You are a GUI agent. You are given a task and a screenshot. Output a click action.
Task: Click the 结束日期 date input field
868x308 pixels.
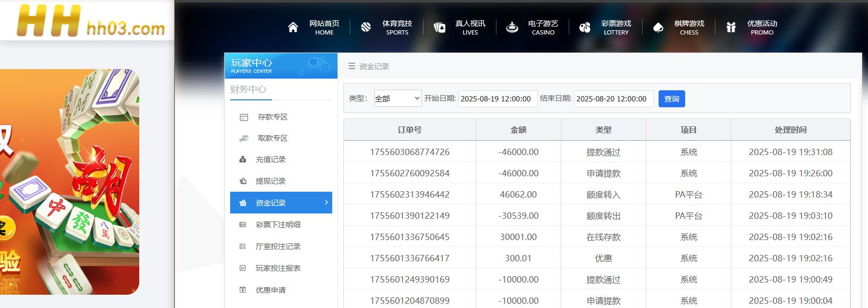click(x=613, y=99)
